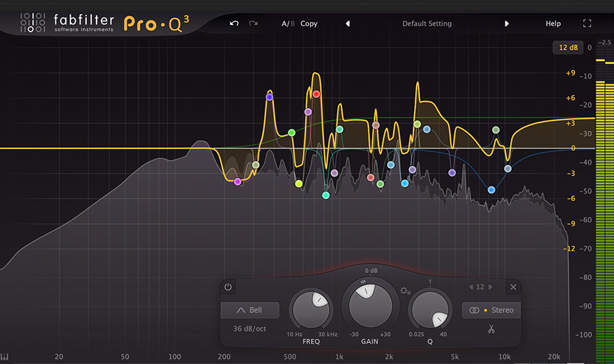Open the Bell filter shape dropdown
Viewport: 614px width, 364px height.
click(250, 310)
